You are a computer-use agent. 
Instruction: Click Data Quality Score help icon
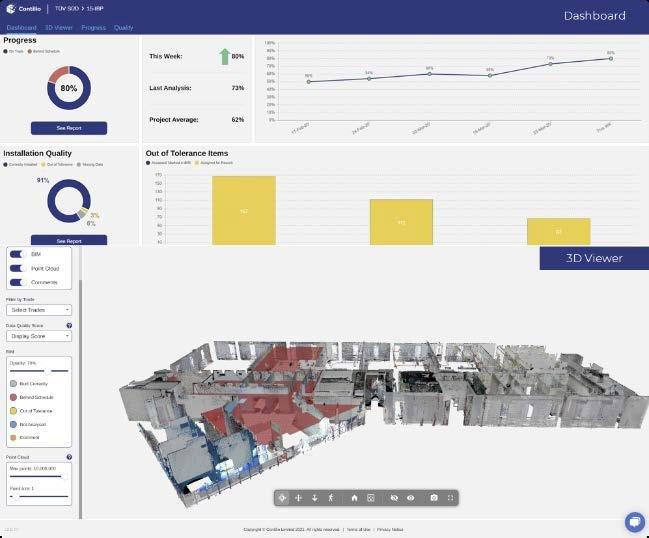point(69,325)
